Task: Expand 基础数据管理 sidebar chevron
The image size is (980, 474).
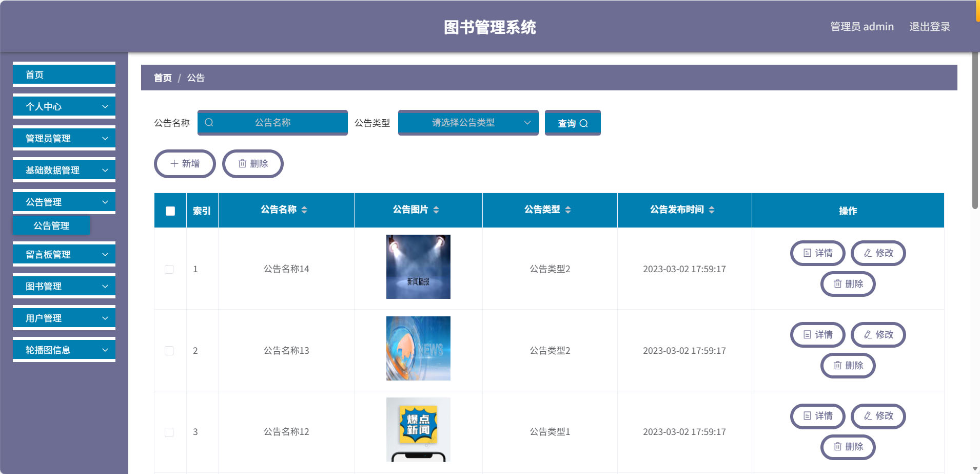Action: pos(105,170)
